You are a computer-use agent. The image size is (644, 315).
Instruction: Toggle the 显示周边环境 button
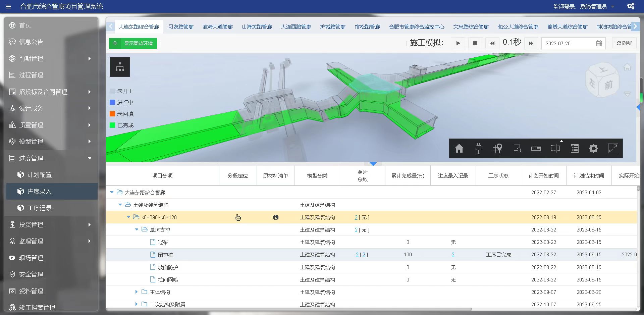133,43
